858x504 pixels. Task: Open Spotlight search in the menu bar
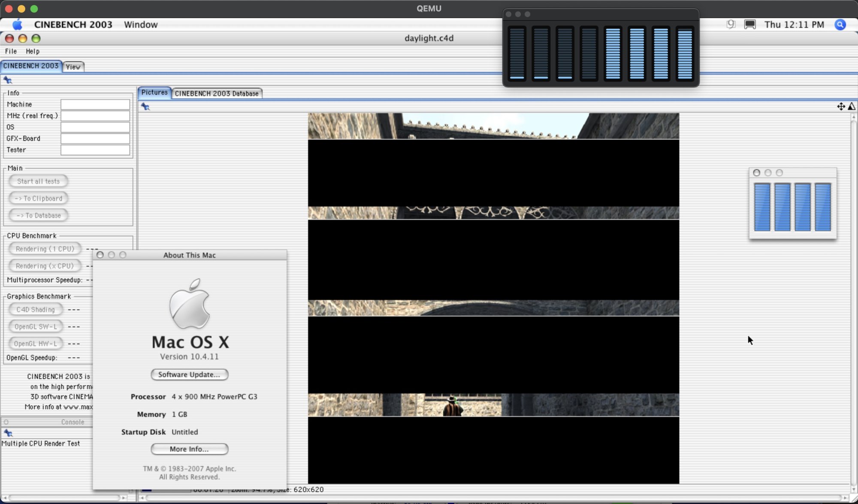pyautogui.click(x=840, y=24)
